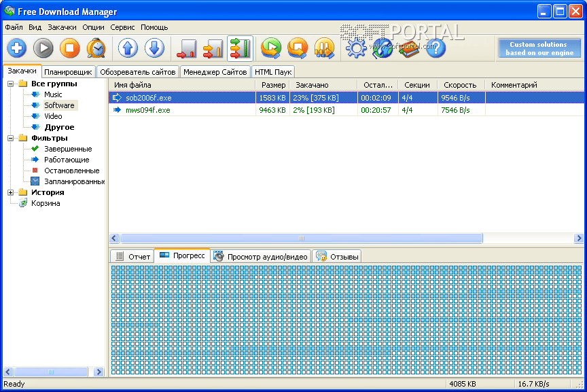Click the green start all downloads icon

[271, 48]
